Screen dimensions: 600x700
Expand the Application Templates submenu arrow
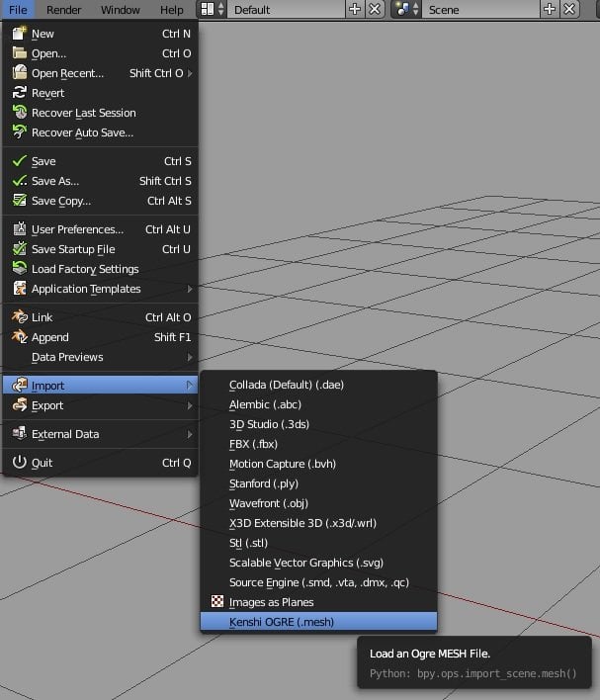pos(190,289)
